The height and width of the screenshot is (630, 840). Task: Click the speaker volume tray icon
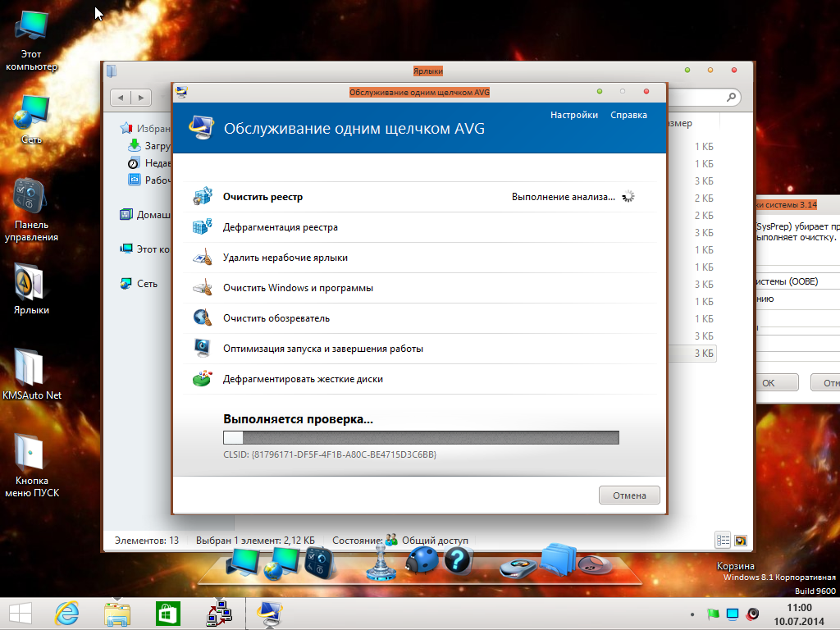(x=753, y=614)
